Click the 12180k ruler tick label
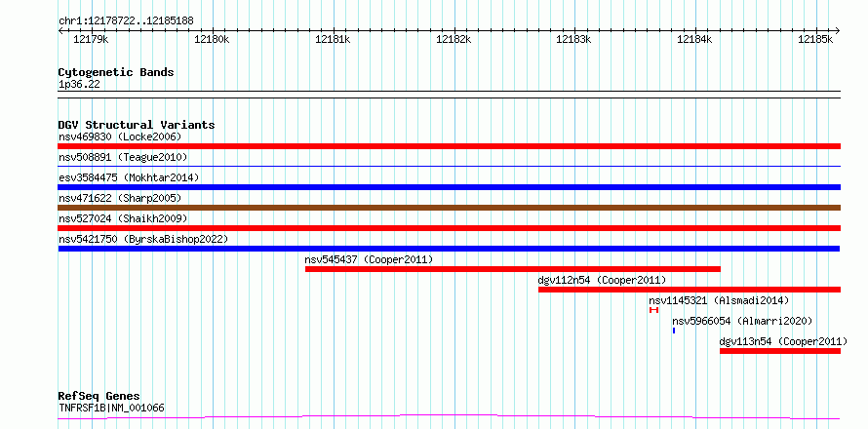The width and height of the screenshot is (868, 429). click(212, 39)
